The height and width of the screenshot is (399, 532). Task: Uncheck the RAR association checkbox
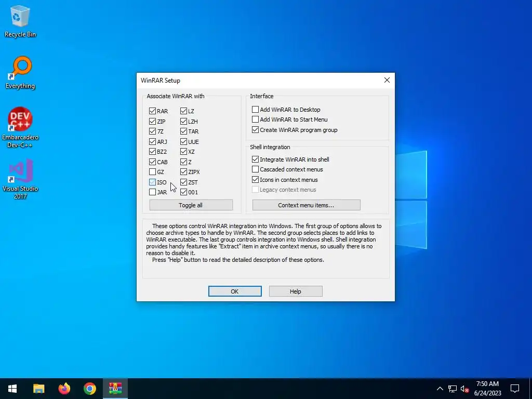152,111
